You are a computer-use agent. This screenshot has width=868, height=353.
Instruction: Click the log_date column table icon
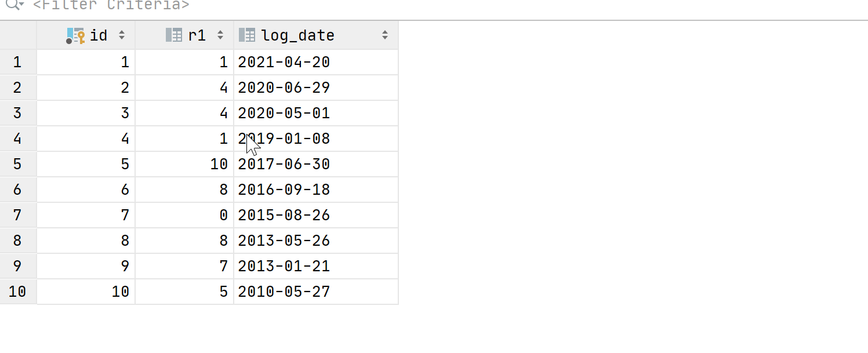(247, 35)
